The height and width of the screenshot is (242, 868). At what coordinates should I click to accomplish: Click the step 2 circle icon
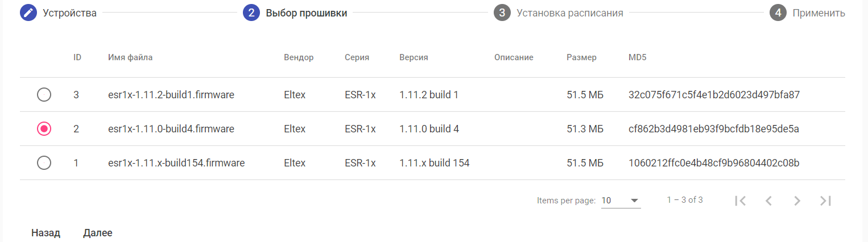(251, 13)
